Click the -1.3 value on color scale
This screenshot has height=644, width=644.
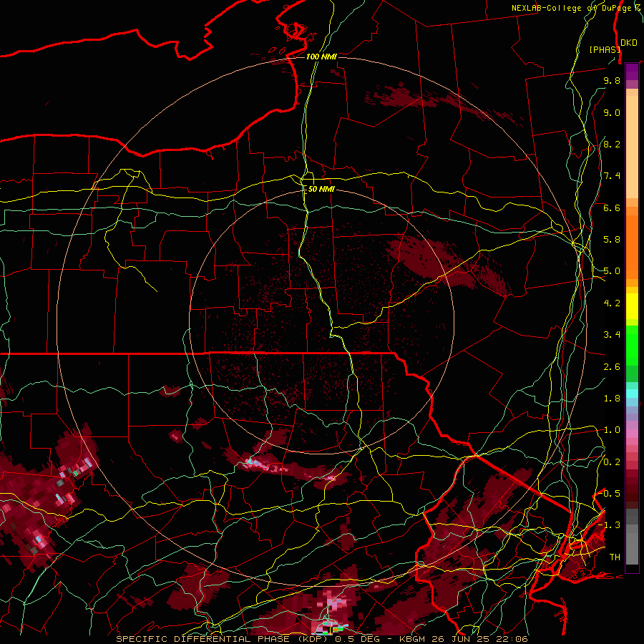[x=610, y=525]
